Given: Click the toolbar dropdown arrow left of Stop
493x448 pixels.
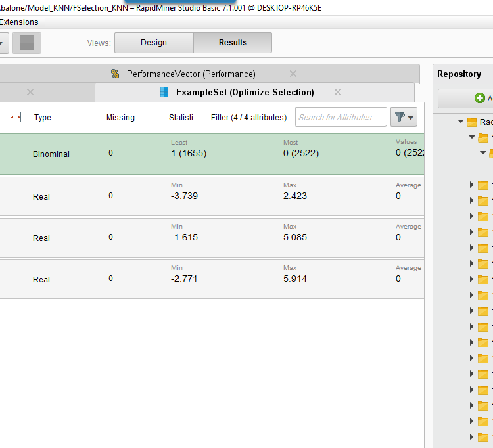Looking at the screenshot, I should pyautogui.click(x=2, y=43).
